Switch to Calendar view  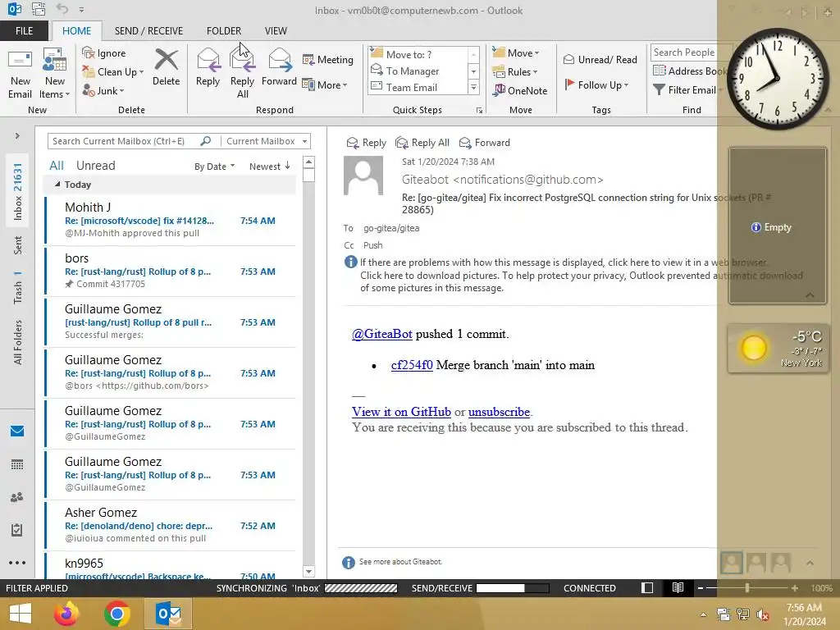[x=17, y=464]
